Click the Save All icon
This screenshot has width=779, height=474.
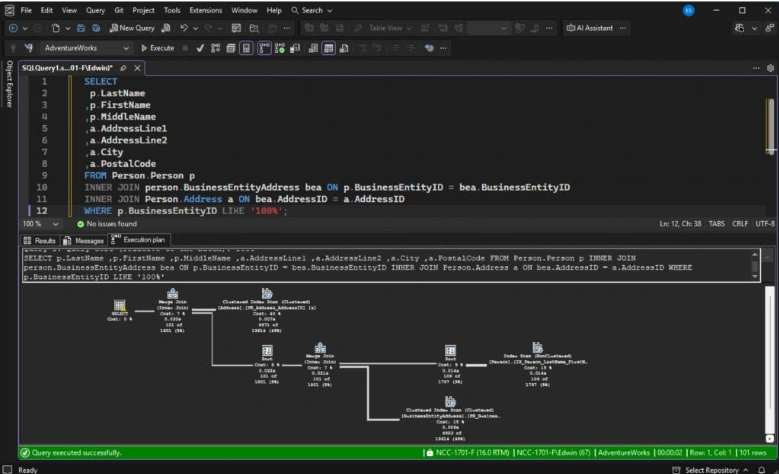pos(96,28)
